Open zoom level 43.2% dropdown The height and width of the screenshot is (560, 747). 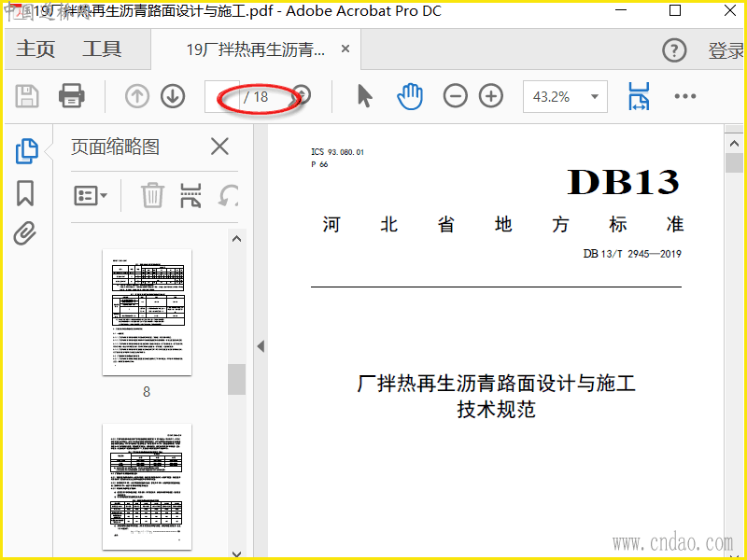[594, 97]
